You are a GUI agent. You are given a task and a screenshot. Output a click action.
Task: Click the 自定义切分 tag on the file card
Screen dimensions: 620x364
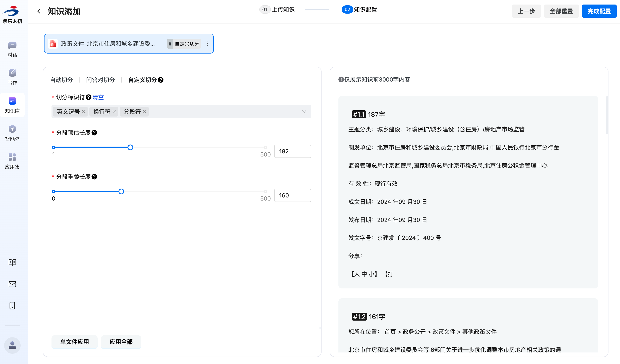(184, 44)
